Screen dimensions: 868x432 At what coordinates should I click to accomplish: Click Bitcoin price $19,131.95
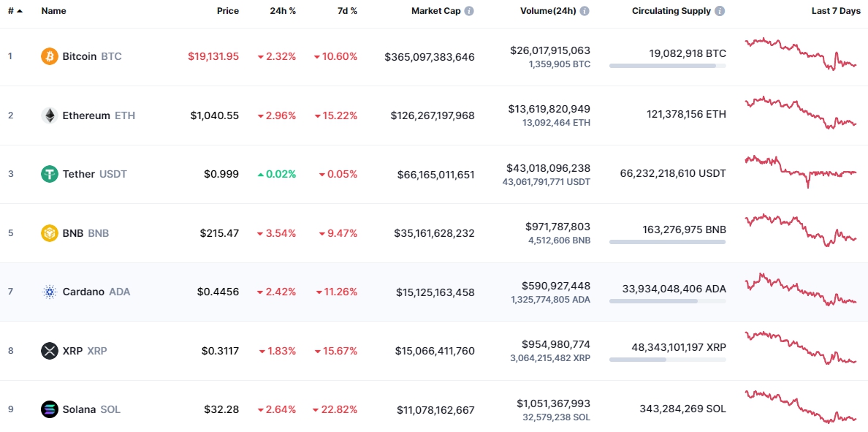[213, 56]
